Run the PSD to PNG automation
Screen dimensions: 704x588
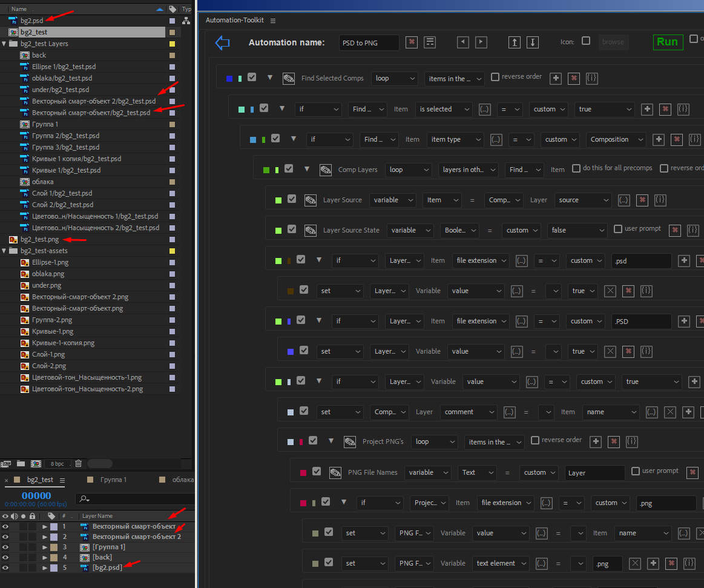(x=668, y=42)
